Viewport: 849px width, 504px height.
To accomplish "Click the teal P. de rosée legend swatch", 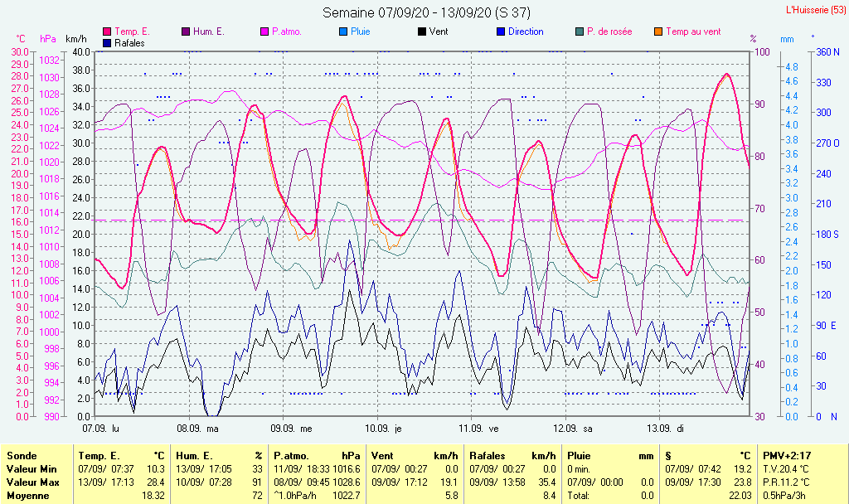I will point(580,32).
